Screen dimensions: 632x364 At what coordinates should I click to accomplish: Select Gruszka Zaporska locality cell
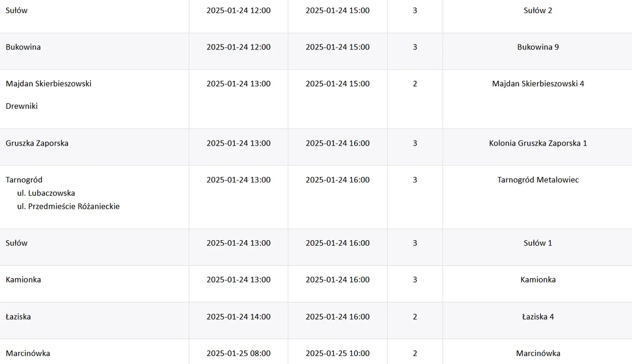point(37,143)
